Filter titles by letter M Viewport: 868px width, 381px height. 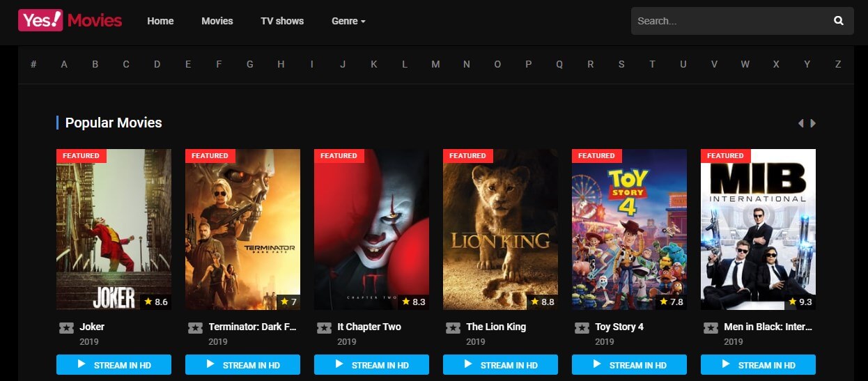435,64
